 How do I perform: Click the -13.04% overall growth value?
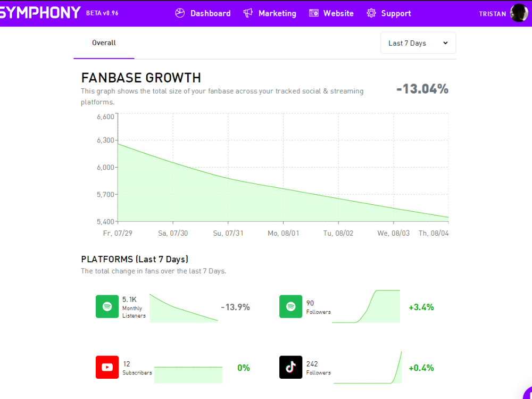click(x=422, y=89)
